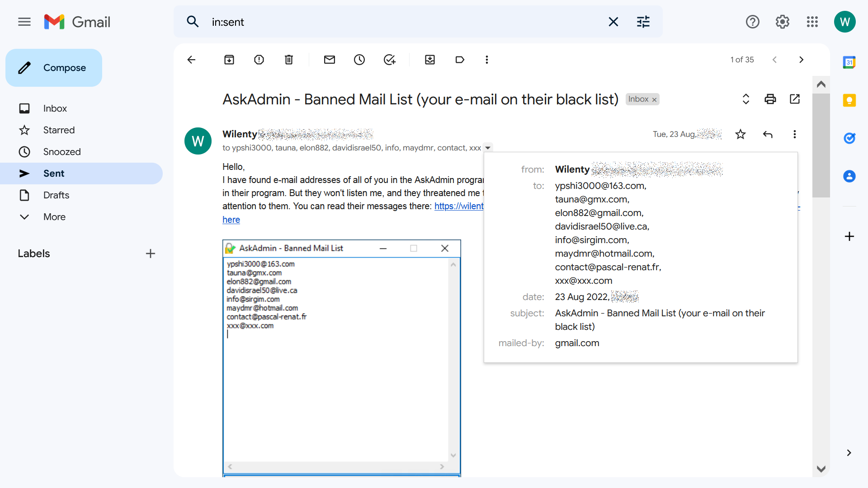The height and width of the screenshot is (488, 868).
Task: Collapse the recipient details dropdown arrow
Action: [x=488, y=148]
